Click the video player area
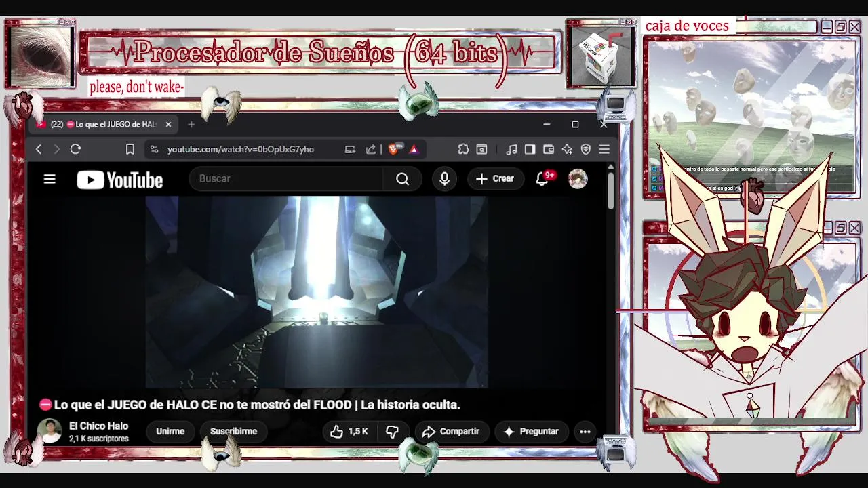The width and height of the screenshot is (868, 488). tap(317, 291)
